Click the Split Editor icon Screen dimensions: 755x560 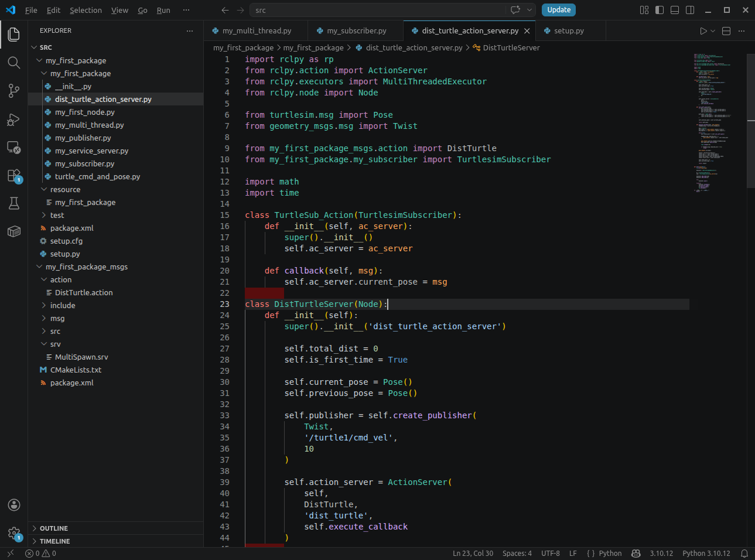726,31
